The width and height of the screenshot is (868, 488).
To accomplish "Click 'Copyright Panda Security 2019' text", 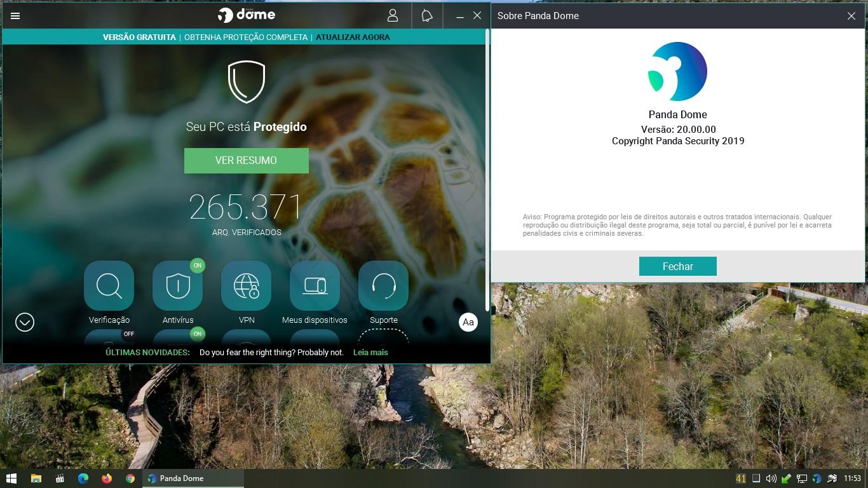I will coord(678,140).
